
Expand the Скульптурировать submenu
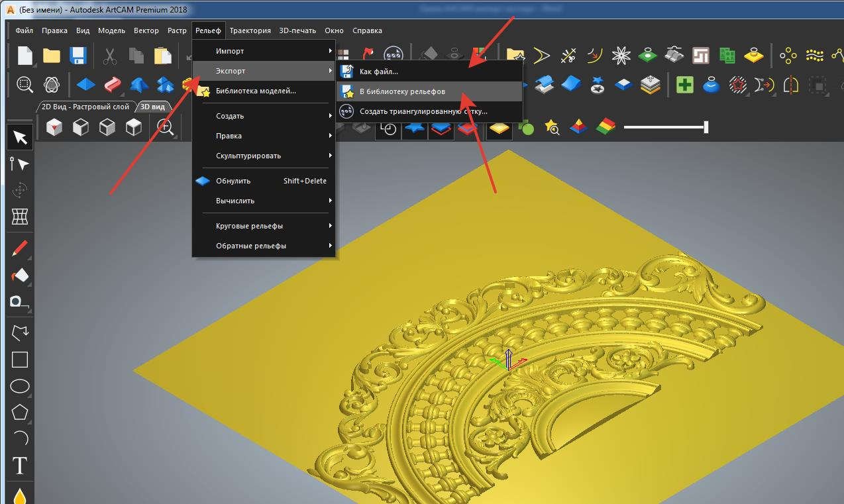point(264,156)
